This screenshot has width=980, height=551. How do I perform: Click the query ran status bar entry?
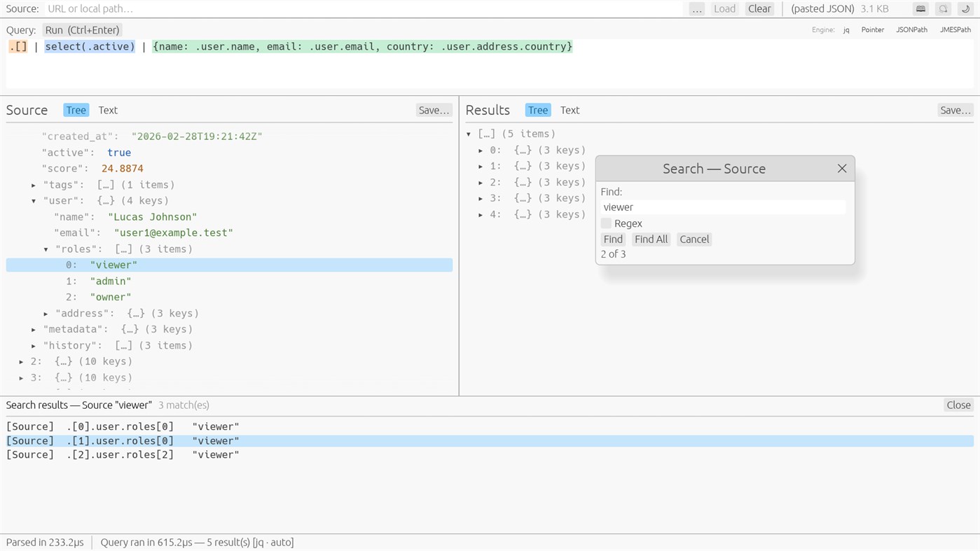(x=197, y=543)
